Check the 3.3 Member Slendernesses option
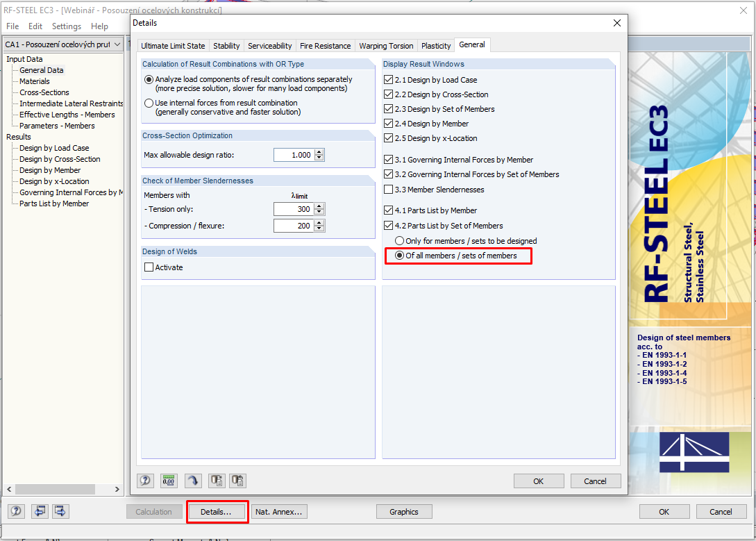The height and width of the screenshot is (541, 756). point(388,189)
